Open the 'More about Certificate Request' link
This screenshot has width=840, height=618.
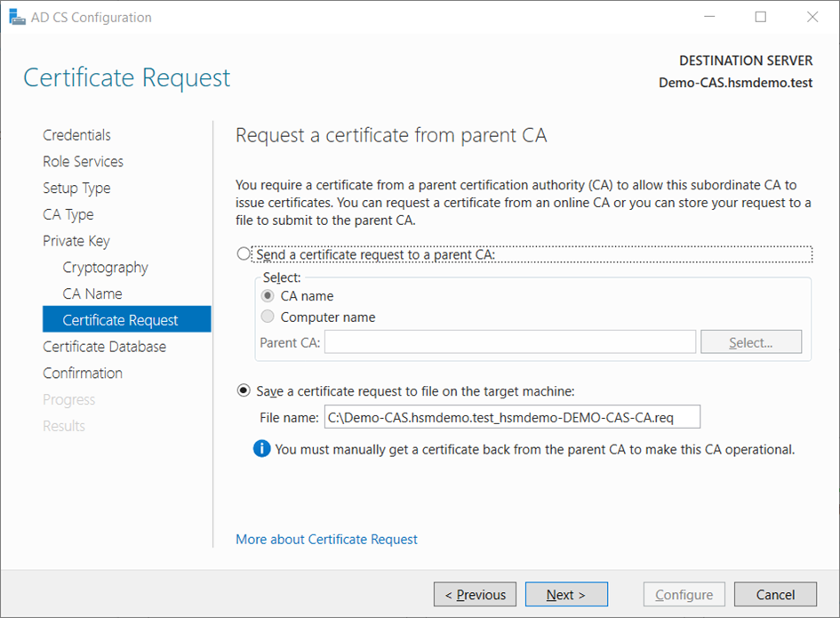pyautogui.click(x=326, y=539)
